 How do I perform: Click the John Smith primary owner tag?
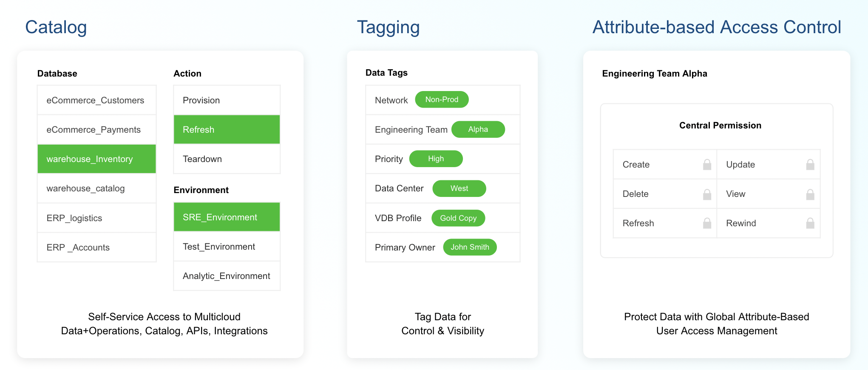coord(470,247)
